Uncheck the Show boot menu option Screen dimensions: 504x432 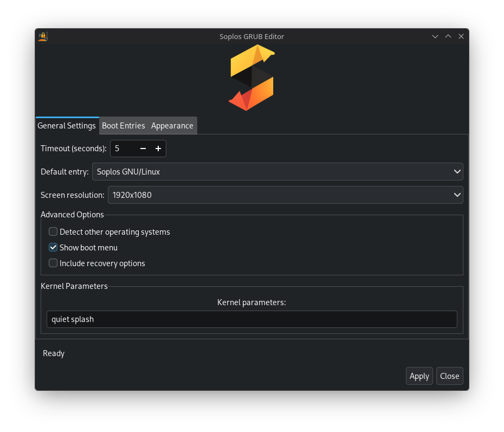(53, 247)
